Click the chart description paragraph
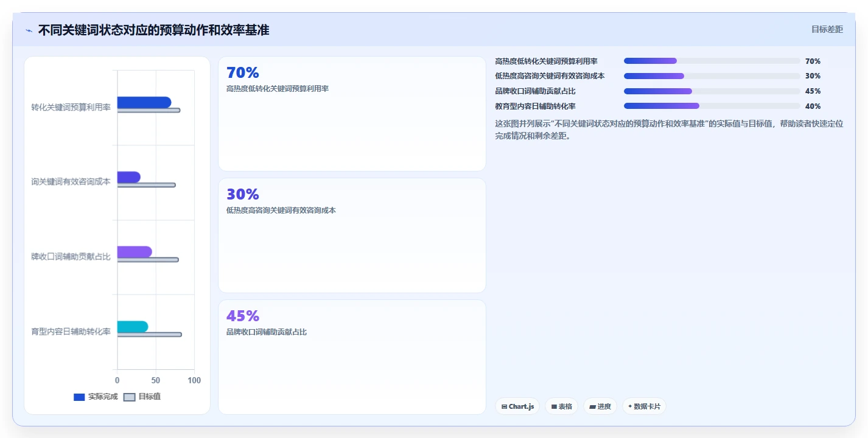The height and width of the screenshot is (438, 868). coord(669,130)
